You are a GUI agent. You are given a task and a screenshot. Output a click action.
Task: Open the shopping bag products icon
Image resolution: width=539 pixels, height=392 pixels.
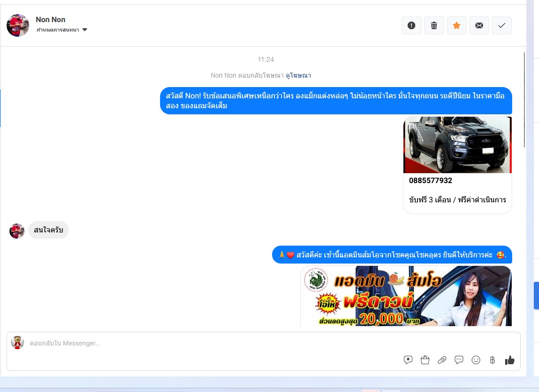(x=425, y=360)
